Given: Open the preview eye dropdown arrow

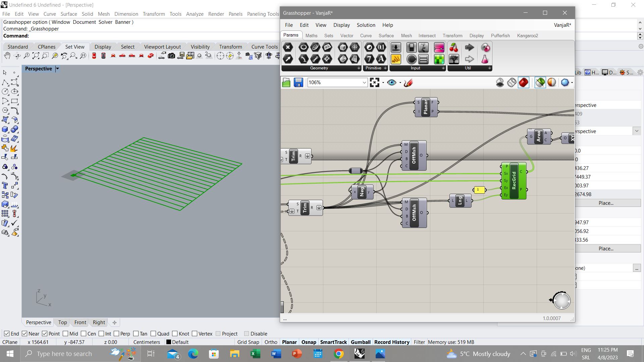Looking at the screenshot, I should 400,83.
